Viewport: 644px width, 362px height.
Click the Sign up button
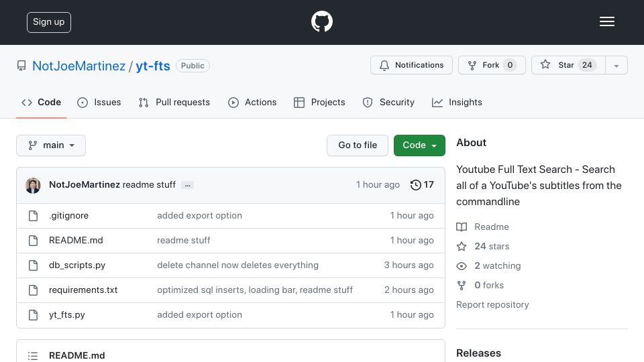pos(49,22)
